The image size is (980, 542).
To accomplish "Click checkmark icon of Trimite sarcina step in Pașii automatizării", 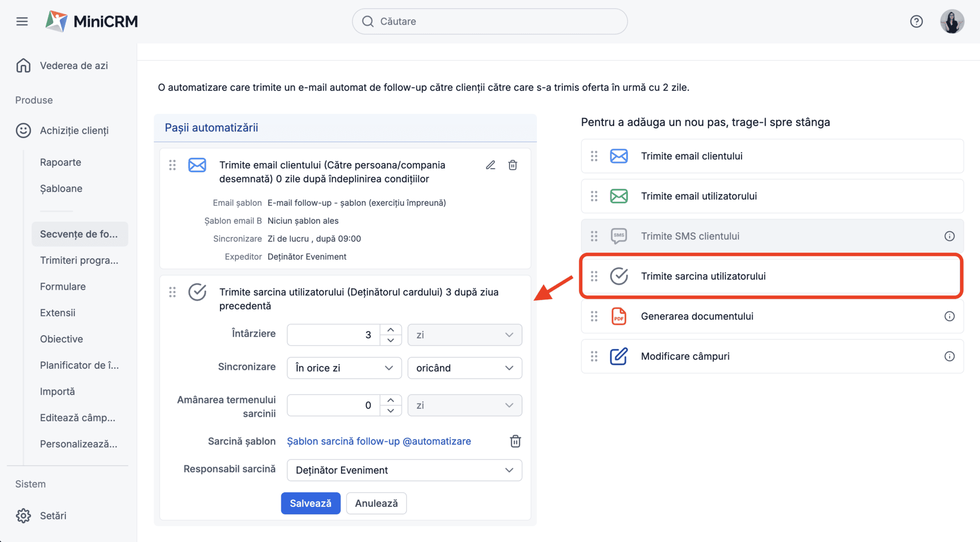I will coord(197,292).
